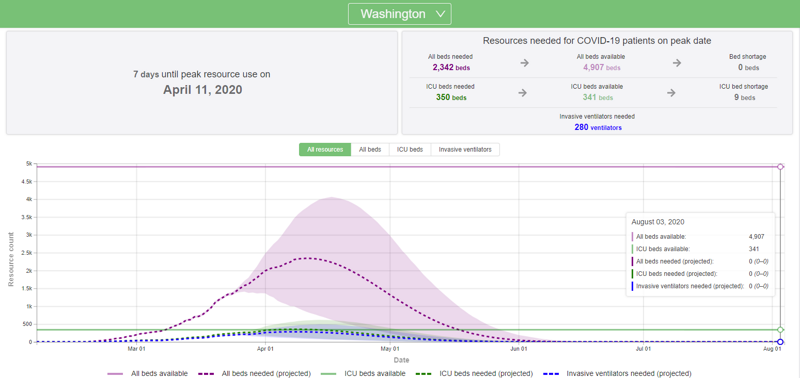Toggle the All beds available legend entry

click(147, 373)
